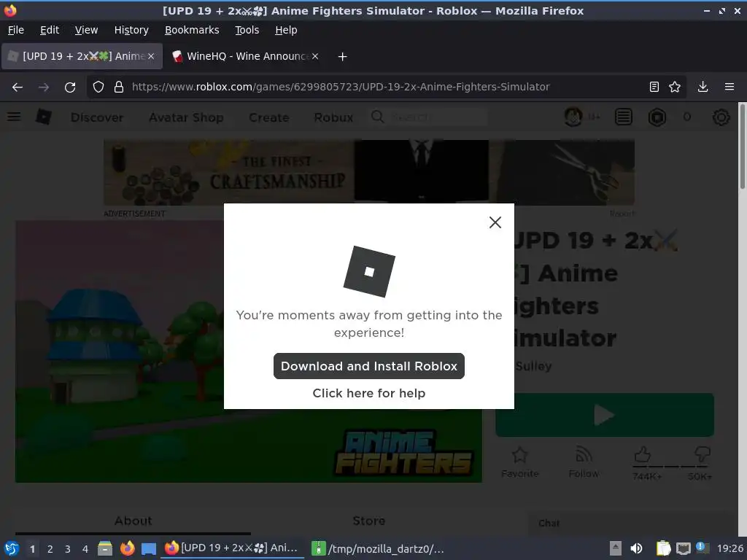Click the forward navigation arrow

[x=44, y=87]
